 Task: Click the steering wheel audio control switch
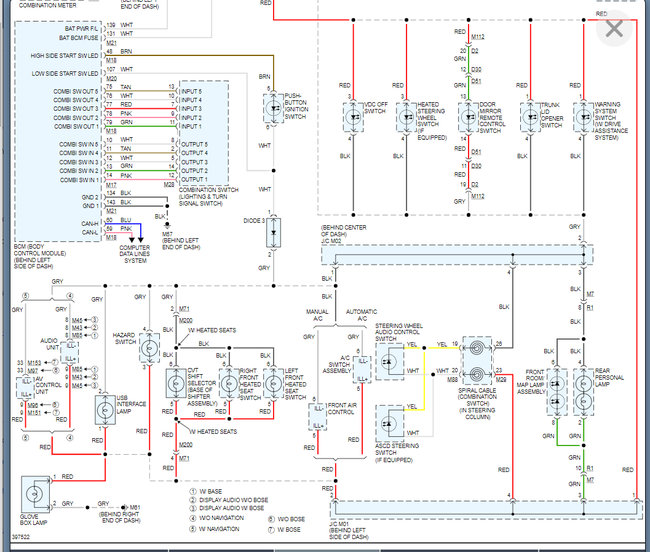(x=389, y=361)
